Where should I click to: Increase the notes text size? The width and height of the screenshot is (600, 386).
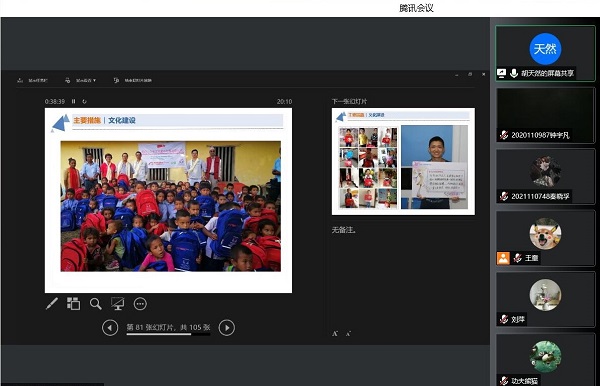point(335,334)
